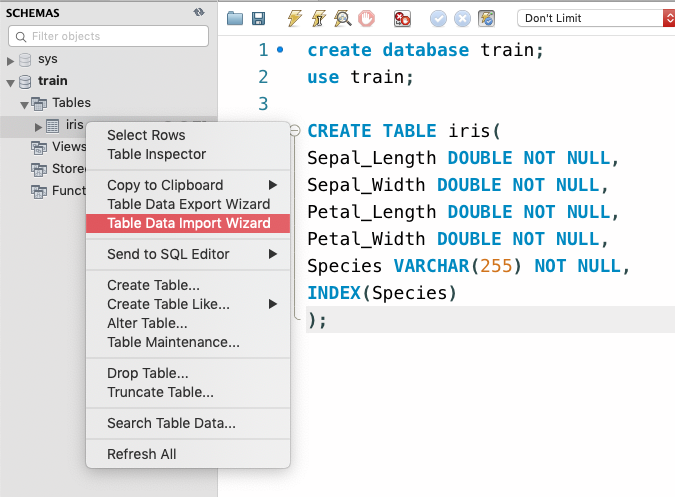Toggle continue-on-error script icon
This screenshot has width=675, height=497.
402,19
